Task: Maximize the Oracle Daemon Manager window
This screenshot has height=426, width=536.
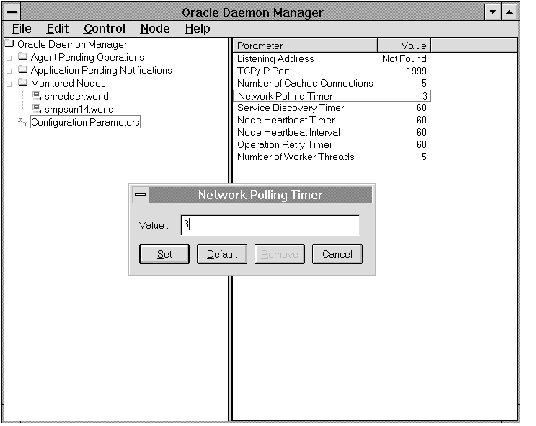Action: 509,12
